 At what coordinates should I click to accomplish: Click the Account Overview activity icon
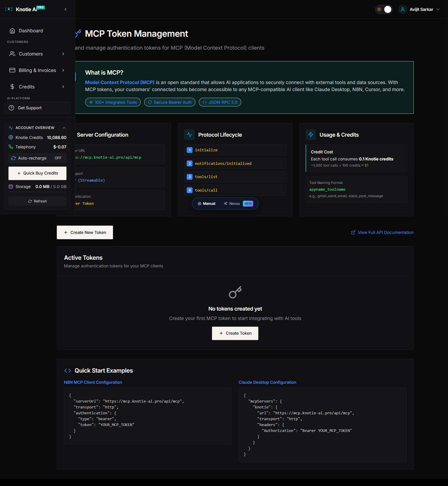(11, 128)
